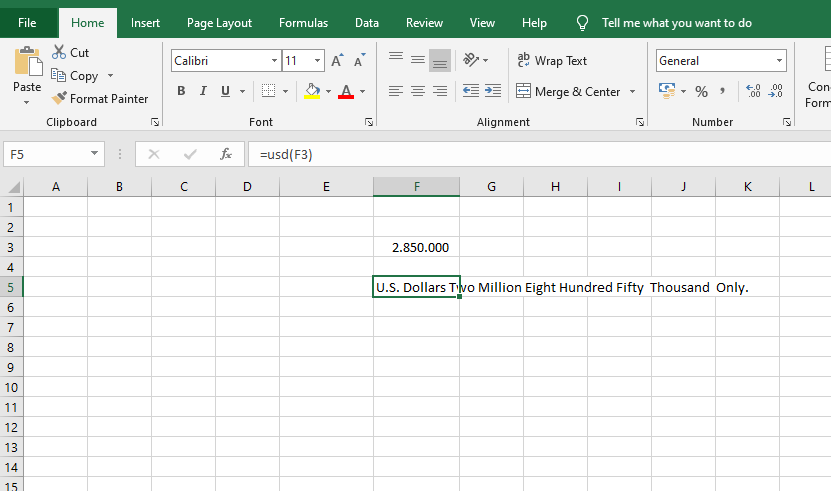Open the Formulas ribbon tab
Viewport: 831px width, 491px height.
click(303, 23)
